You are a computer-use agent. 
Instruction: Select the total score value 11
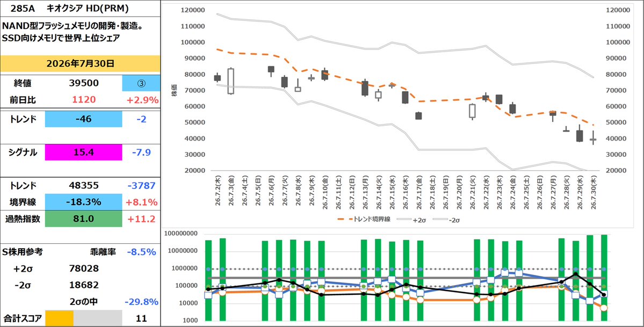point(141,318)
